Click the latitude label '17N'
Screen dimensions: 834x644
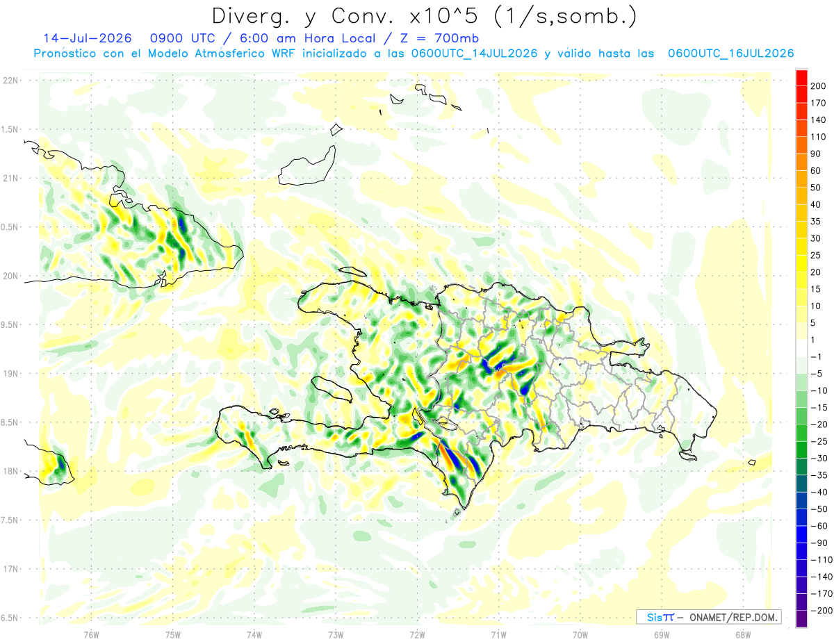(x=10, y=569)
